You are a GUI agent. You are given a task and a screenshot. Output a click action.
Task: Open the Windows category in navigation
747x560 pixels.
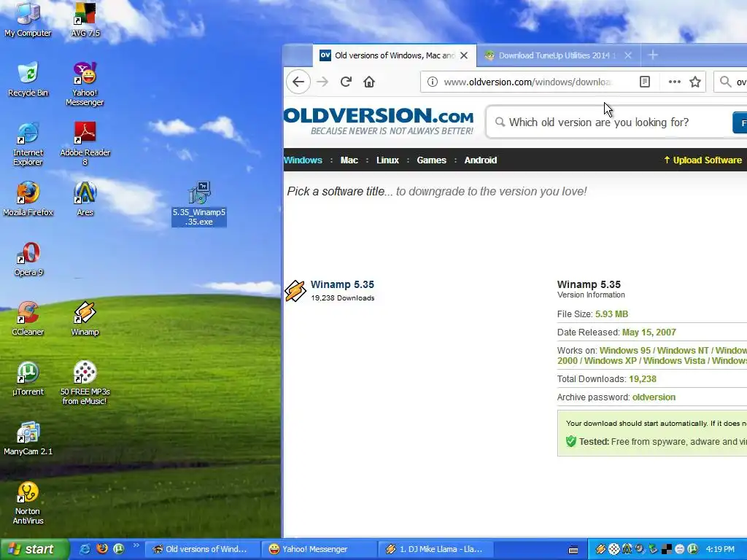click(303, 160)
